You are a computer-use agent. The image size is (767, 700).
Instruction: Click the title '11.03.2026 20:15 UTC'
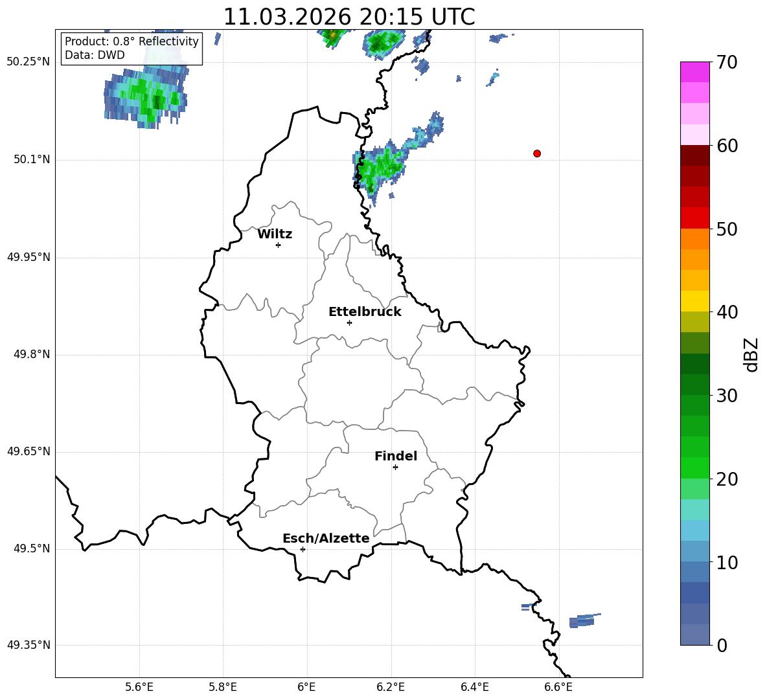pyautogui.click(x=349, y=17)
